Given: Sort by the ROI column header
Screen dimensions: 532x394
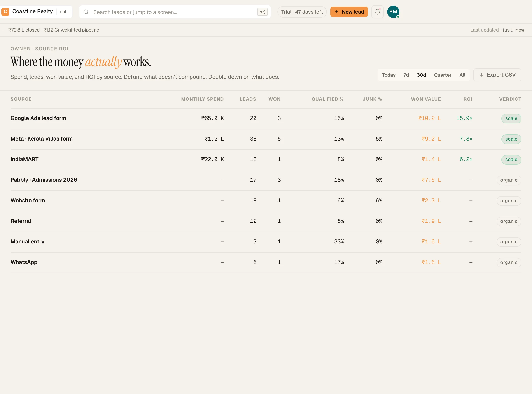Looking at the screenshot, I should coord(468,99).
